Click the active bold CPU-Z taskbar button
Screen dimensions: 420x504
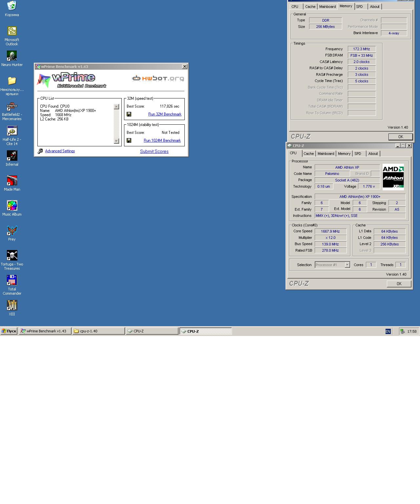(206, 331)
